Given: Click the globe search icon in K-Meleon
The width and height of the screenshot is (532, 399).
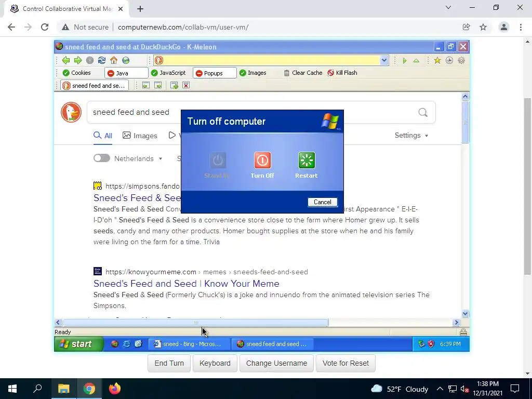Looking at the screenshot, I should [126, 60].
